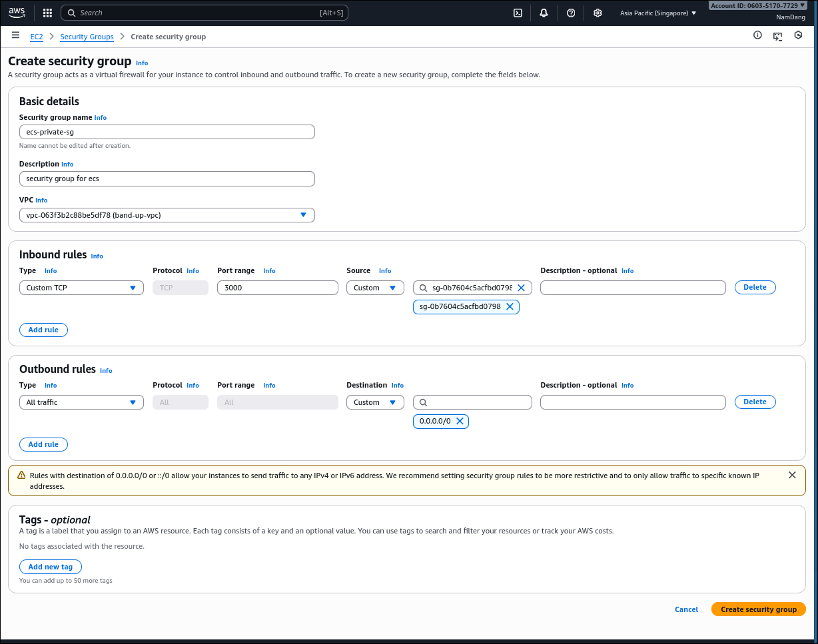Screen dimensions: 818x644
Task: Click Add new tag
Action: click(50, 566)
